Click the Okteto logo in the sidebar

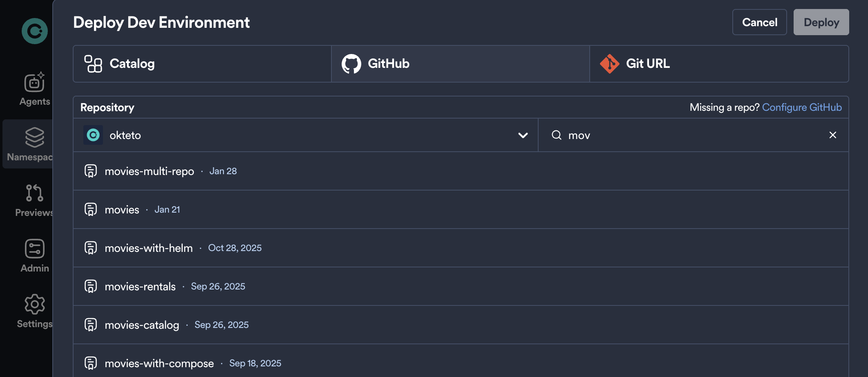[35, 30]
